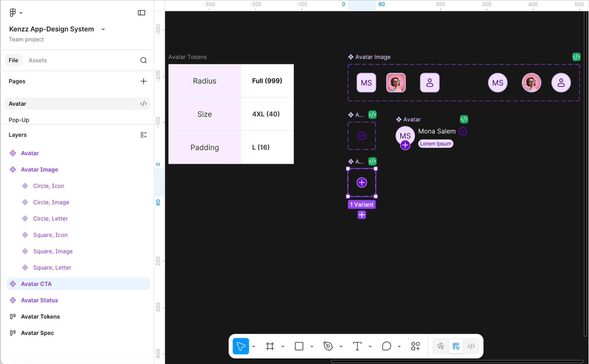Open Frame tool options dropdown arrow
Viewport: 589px width, 364px height.
(x=283, y=347)
